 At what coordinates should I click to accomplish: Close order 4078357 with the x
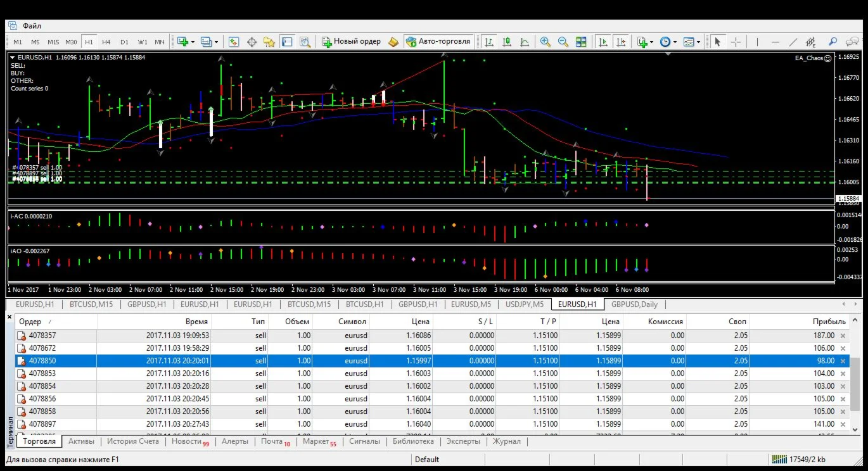[843, 336]
